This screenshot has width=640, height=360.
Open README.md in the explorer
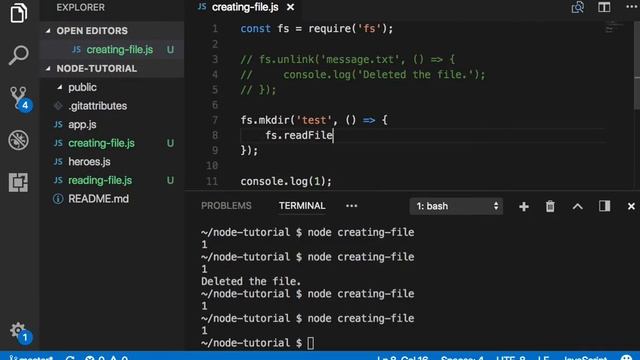click(x=98, y=199)
